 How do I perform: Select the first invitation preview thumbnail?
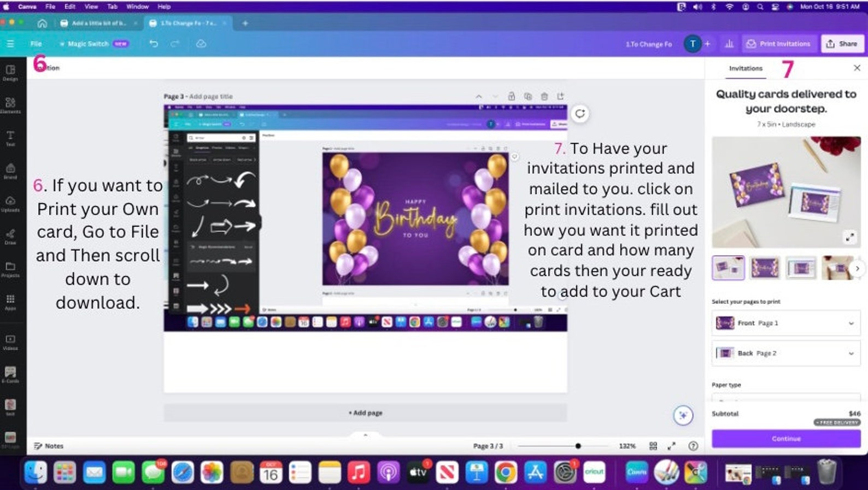[728, 268]
